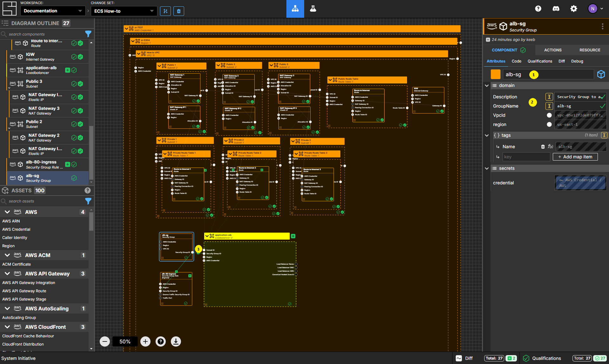
Task: Filter the assets list
Action: [x=88, y=201]
